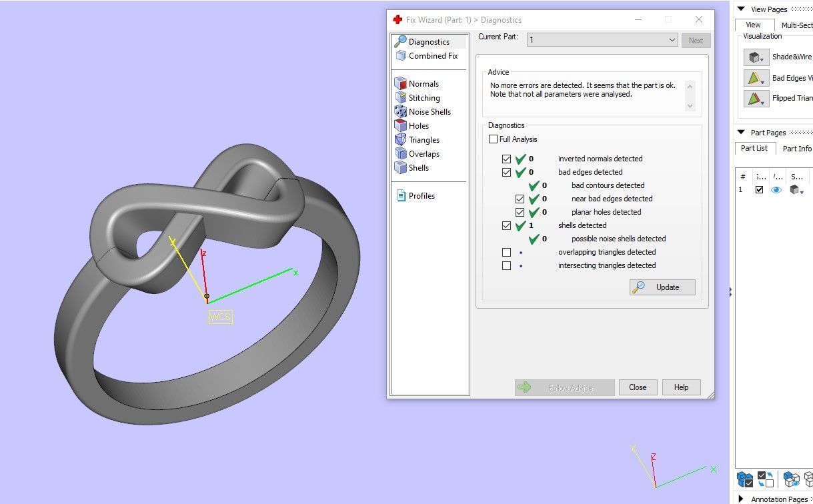Click the Close button in Fix Wizard
813x504 pixels.
coord(638,387)
